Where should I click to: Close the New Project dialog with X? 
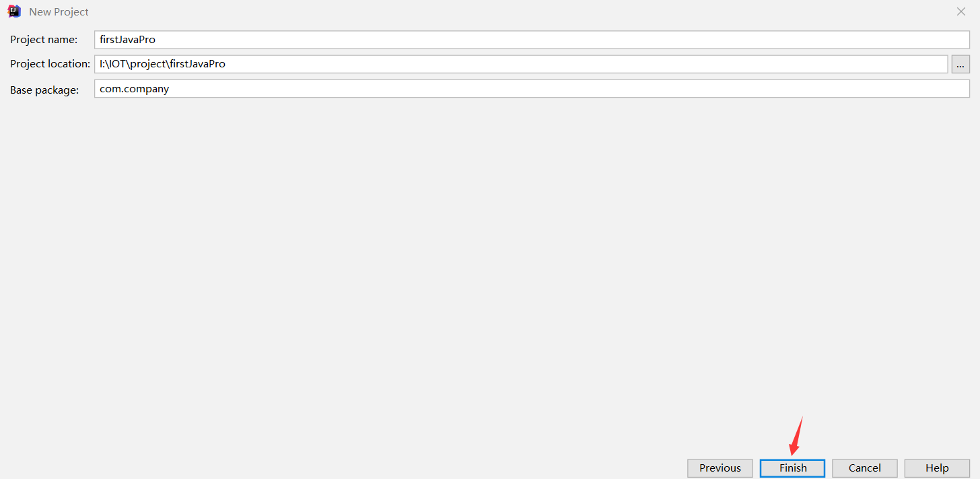[961, 11]
